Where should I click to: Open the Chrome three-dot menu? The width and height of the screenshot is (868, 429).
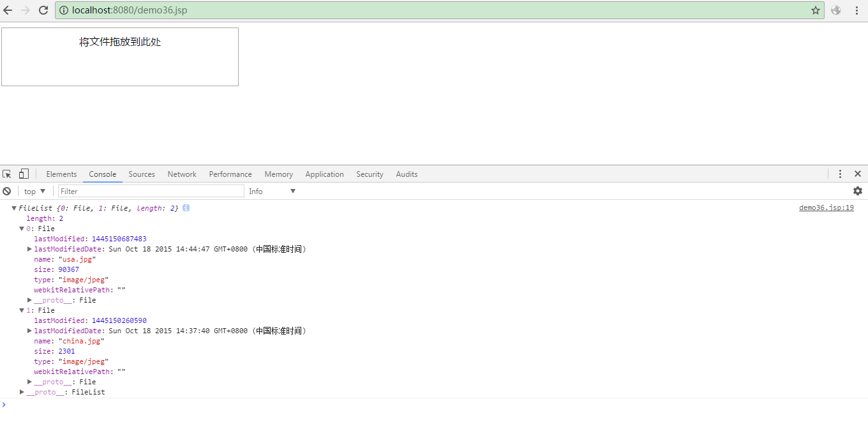click(x=857, y=10)
